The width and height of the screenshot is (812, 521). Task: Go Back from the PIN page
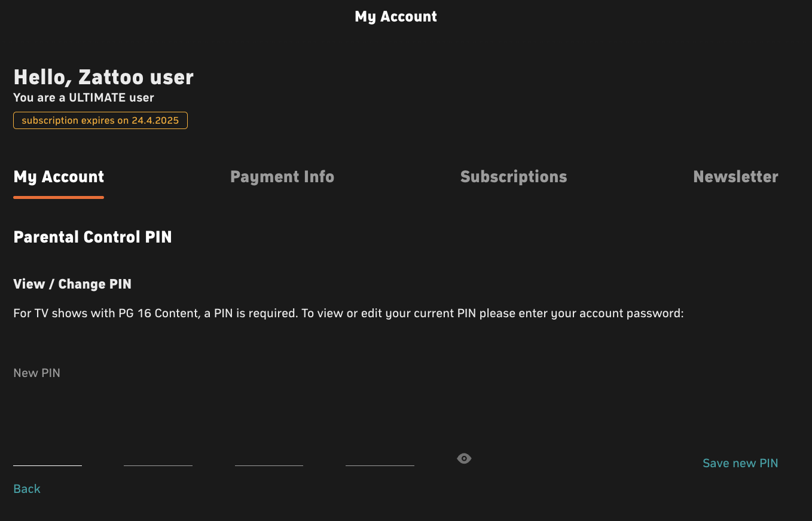[x=27, y=489]
